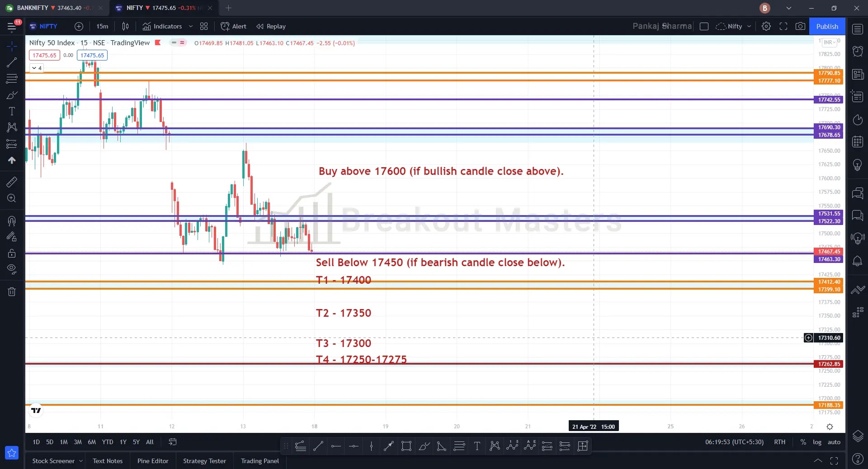Expand the Stock Screener dropdown arrow

[x=81, y=461]
